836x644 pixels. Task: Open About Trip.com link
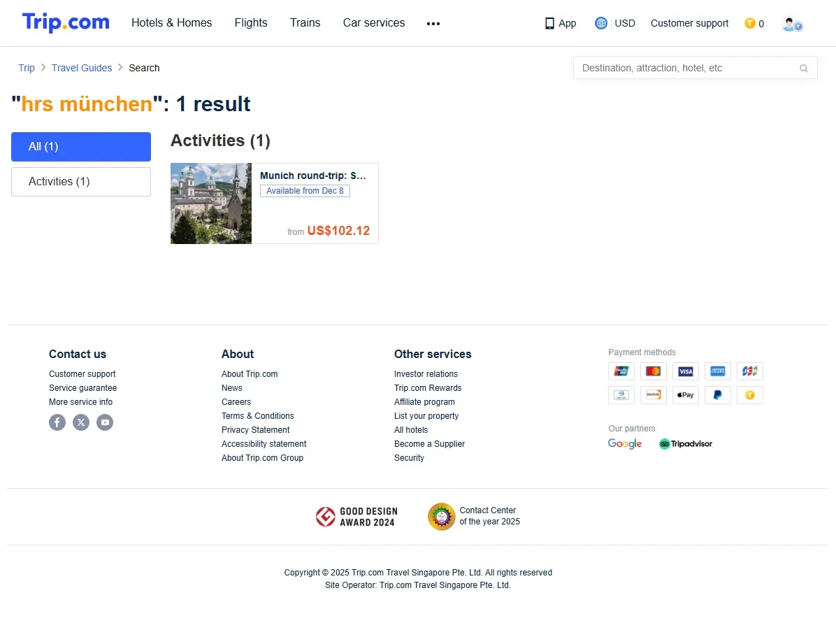(x=250, y=374)
